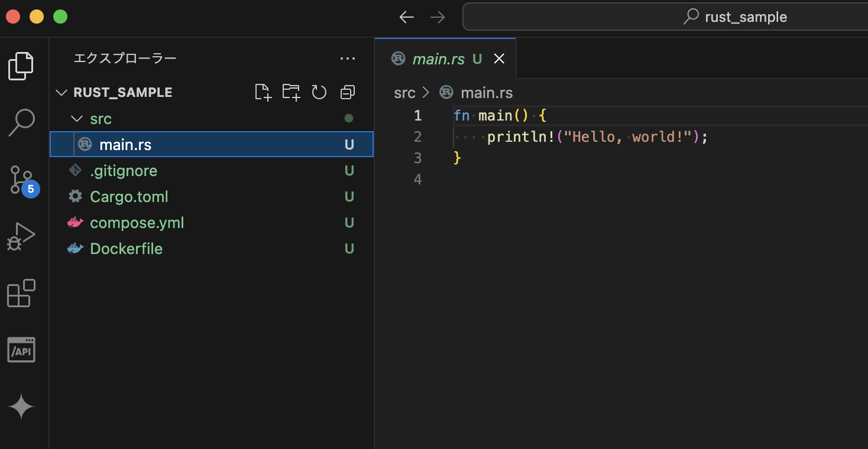Screen dimensions: 868x449
Task: Click the Rust icon in breadcrumb path
Action: pyautogui.click(x=446, y=92)
